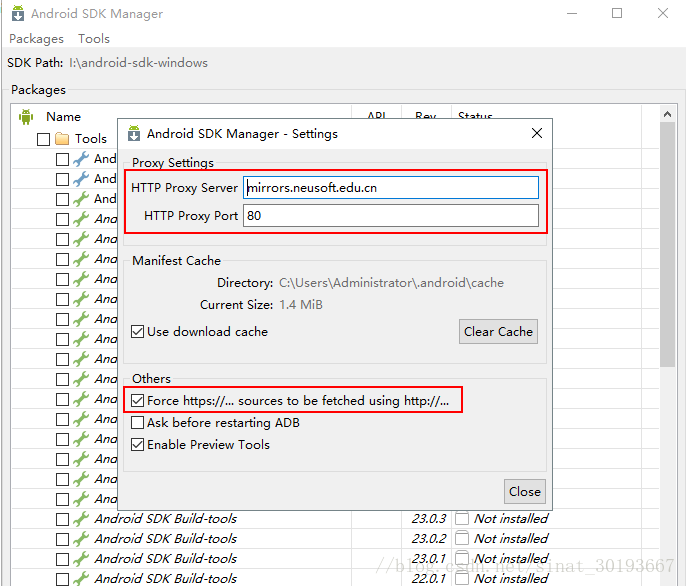
Task: Click wrench icon of Build-tools 23.0.2
Action: 81,539
